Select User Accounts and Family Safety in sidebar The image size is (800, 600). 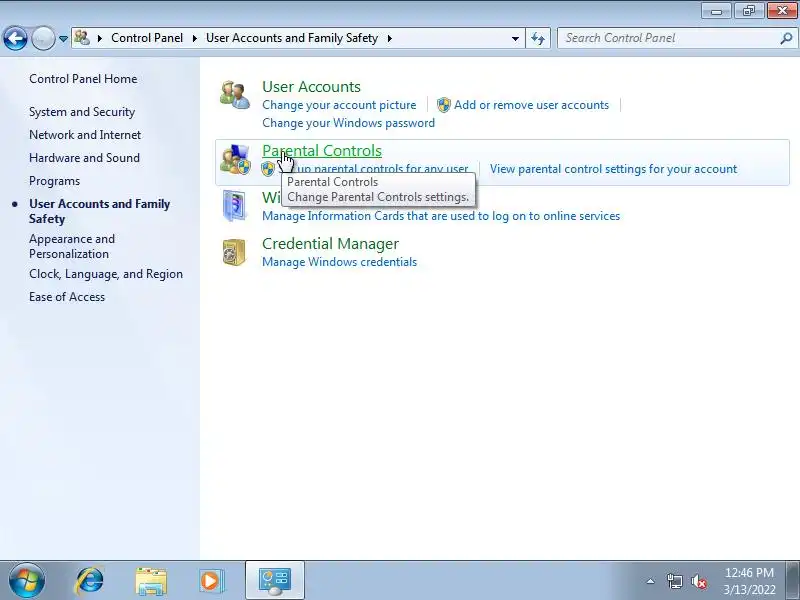[x=99, y=211]
